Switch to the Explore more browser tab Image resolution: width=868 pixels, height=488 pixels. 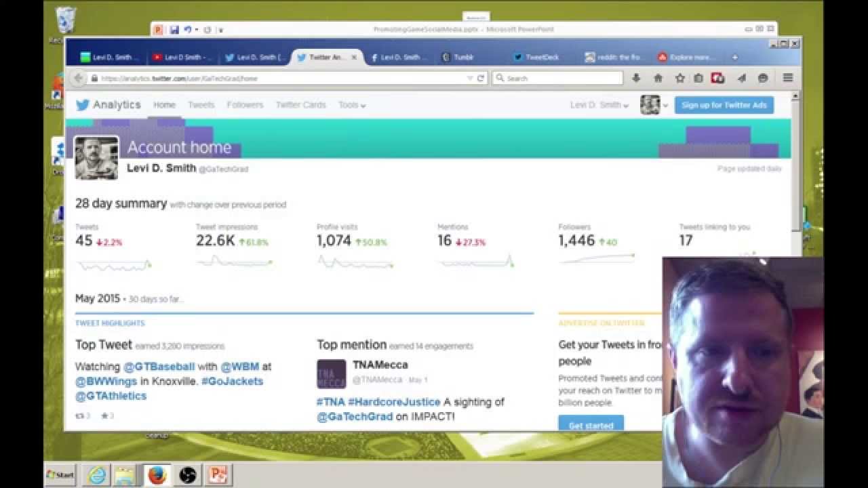pyautogui.click(x=686, y=58)
